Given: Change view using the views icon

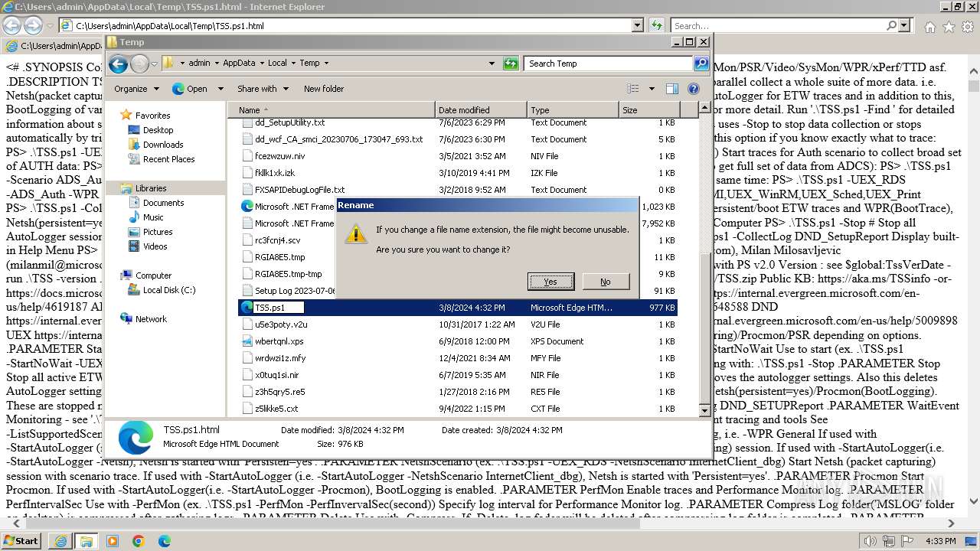Looking at the screenshot, I should click(x=633, y=89).
